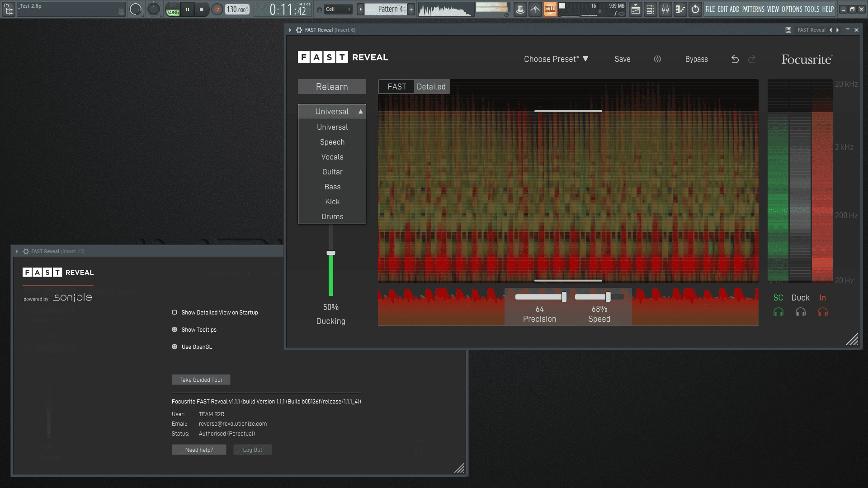The height and width of the screenshot is (488, 868).
Task: Switch to the FAST view tab
Action: point(396,87)
